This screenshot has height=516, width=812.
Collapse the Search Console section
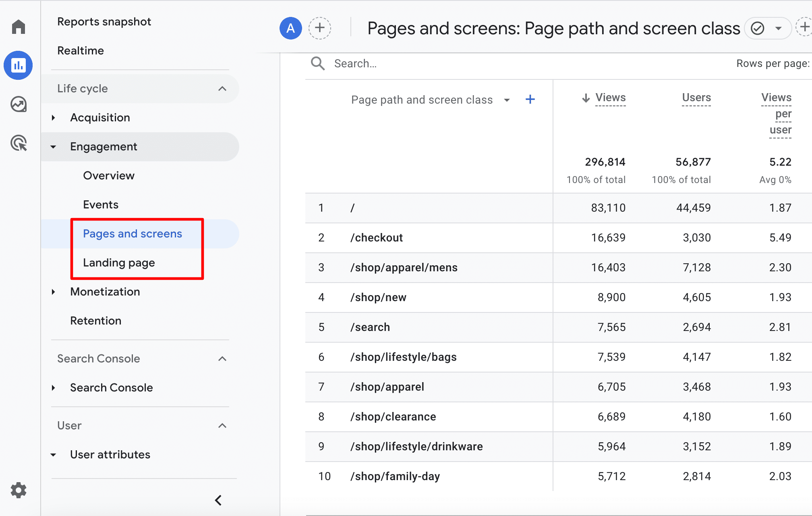(x=222, y=358)
